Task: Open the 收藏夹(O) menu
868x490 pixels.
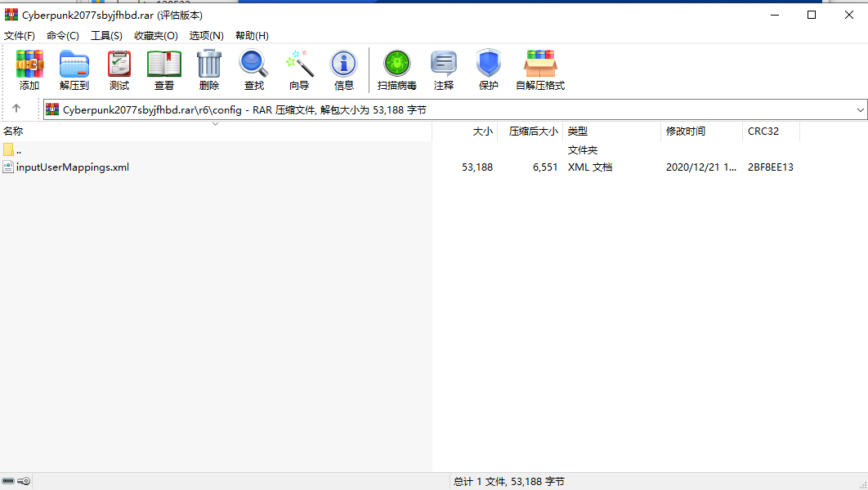Action: tap(155, 35)
